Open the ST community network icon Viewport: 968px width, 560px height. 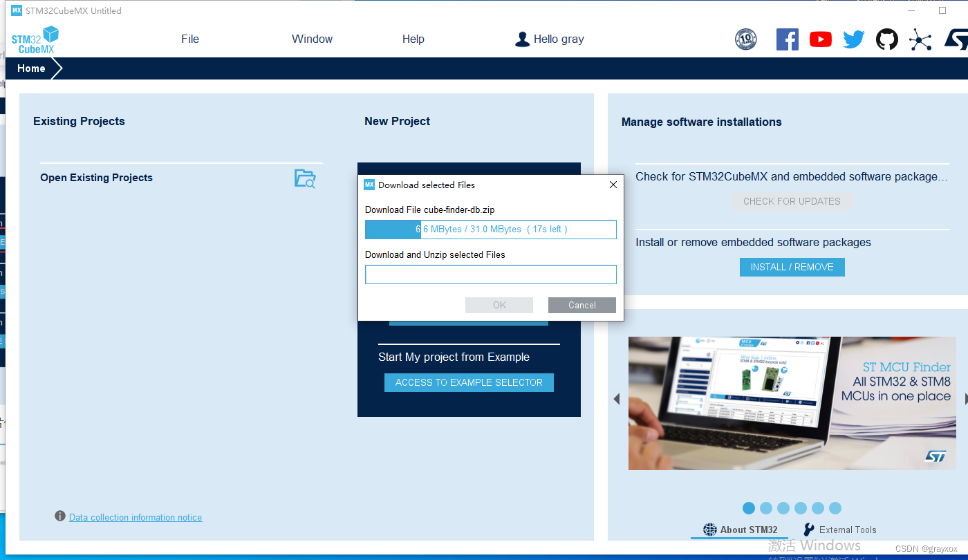[920, 39]
